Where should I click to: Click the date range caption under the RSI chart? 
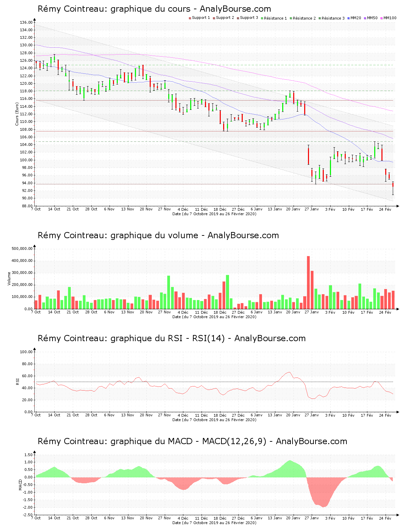pos(214,420)
